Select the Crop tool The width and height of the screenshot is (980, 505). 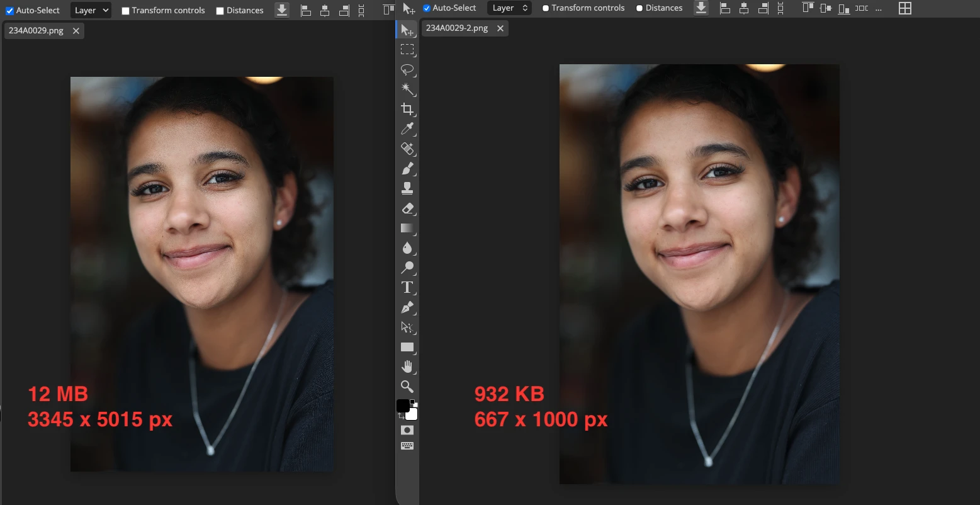click(407, 109)
